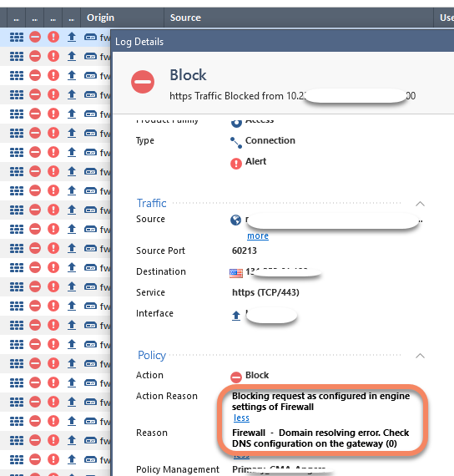The height and width of the screenshot is (476, 454).
Task: Click the US flag icon beside Destination
Action: pos(236,273)
